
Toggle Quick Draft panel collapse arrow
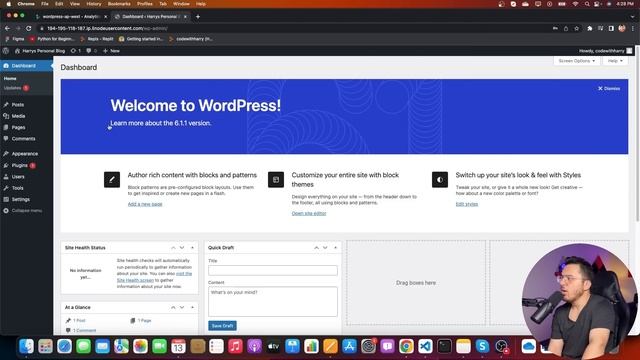pos(336,248)
